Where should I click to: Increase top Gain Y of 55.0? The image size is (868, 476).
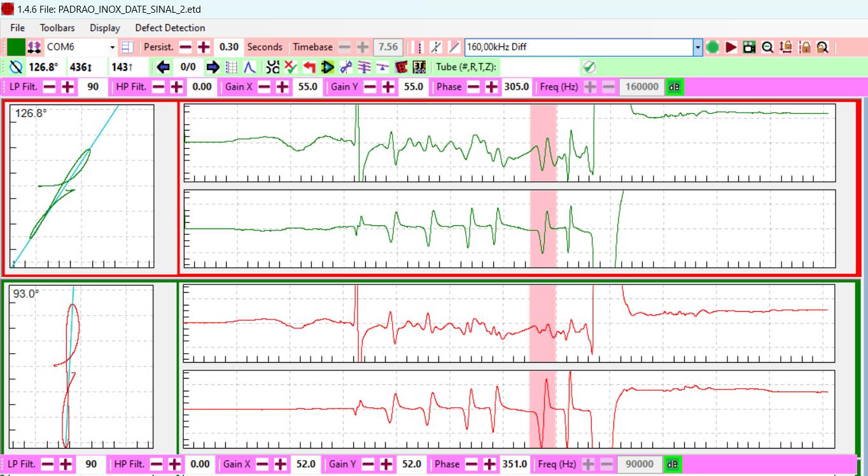click(388, 87)
